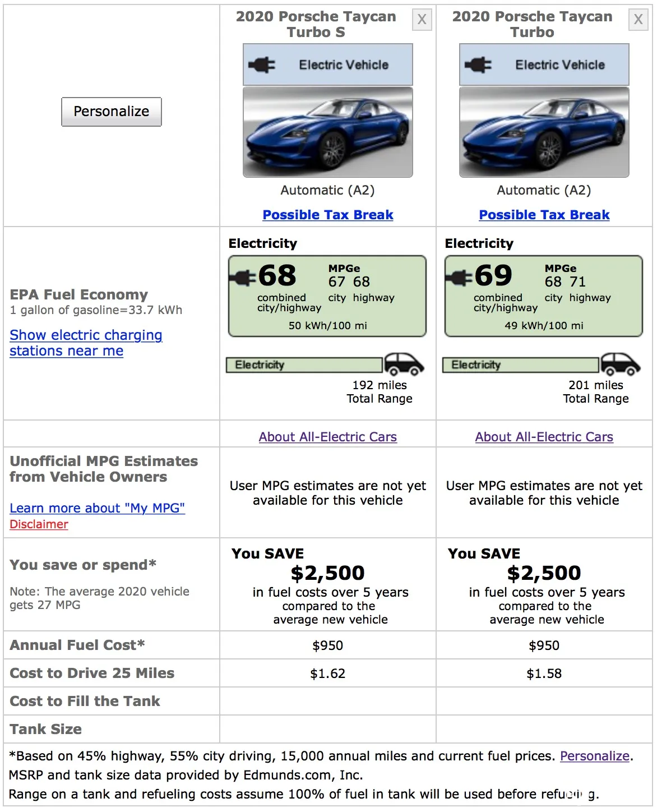
Task: Open Learn more about "My MPG"
Action: pyautogui.click(x=97, y=508)
